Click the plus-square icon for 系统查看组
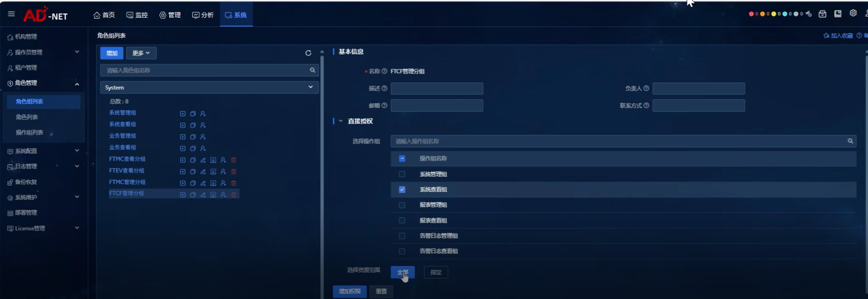 point(183,125)
